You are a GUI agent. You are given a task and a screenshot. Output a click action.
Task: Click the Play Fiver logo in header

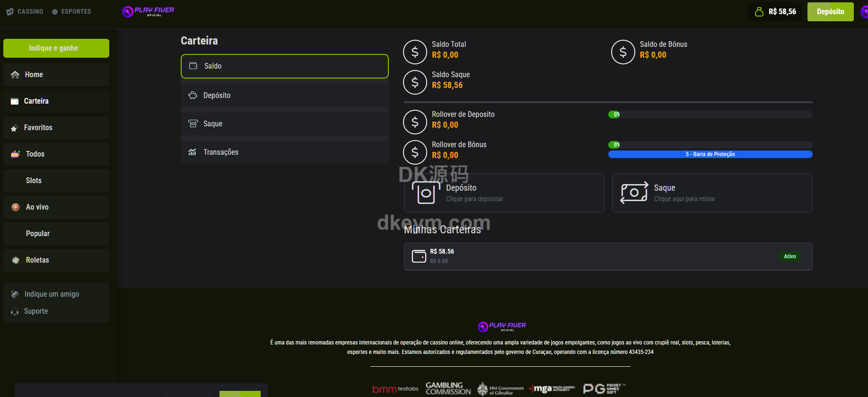pyautogui.click(x=148, y=11)
